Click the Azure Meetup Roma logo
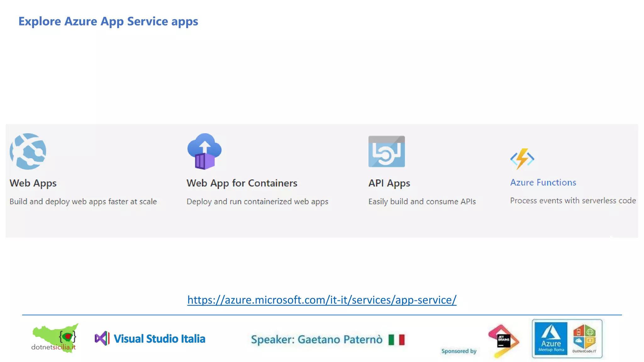 click(551, 339)
